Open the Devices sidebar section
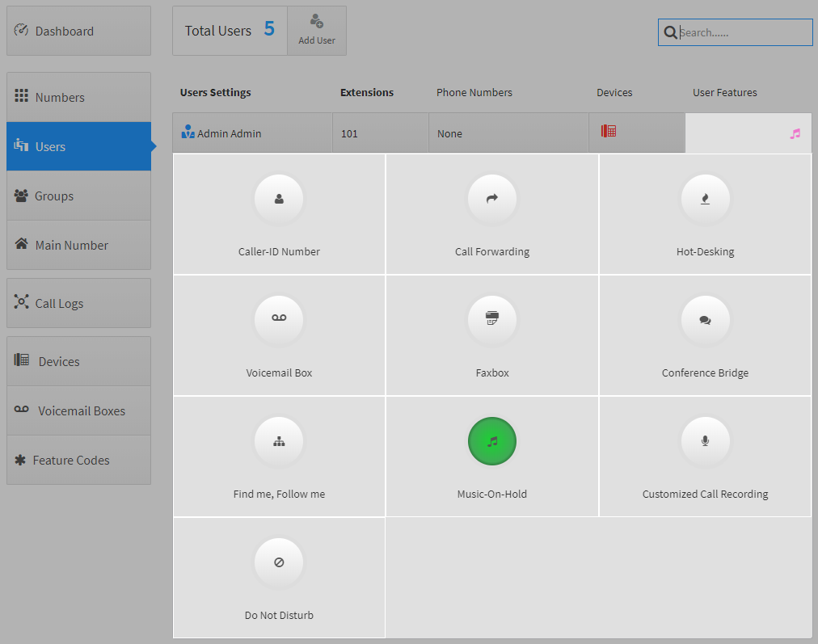818x644 pixels. click(78, 361)
